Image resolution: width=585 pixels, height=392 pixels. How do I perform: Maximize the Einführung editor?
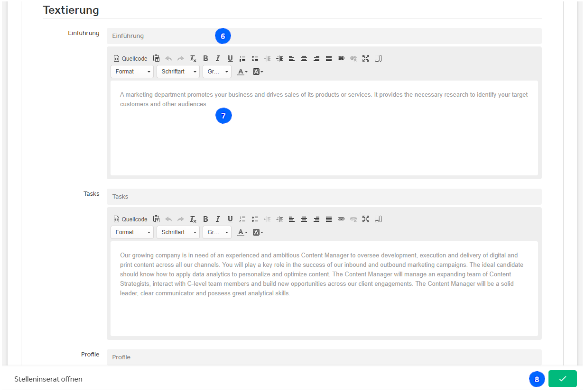(366, 59)
